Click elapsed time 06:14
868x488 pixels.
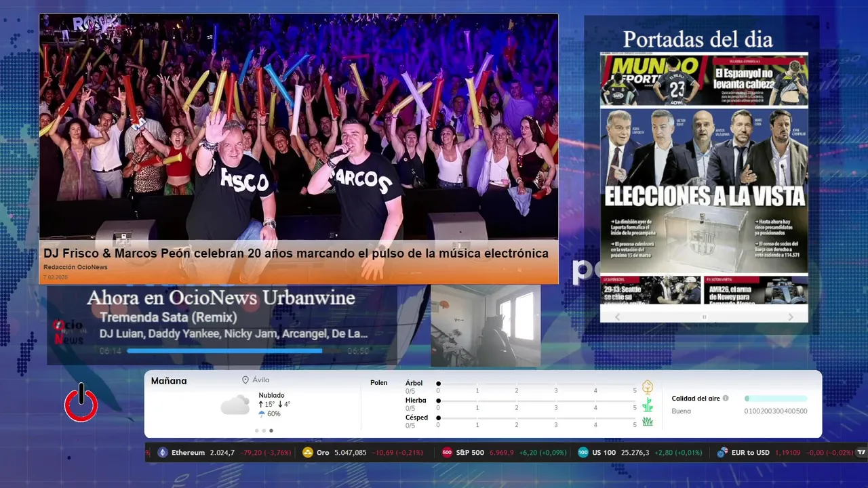click(x=111, y=351)
